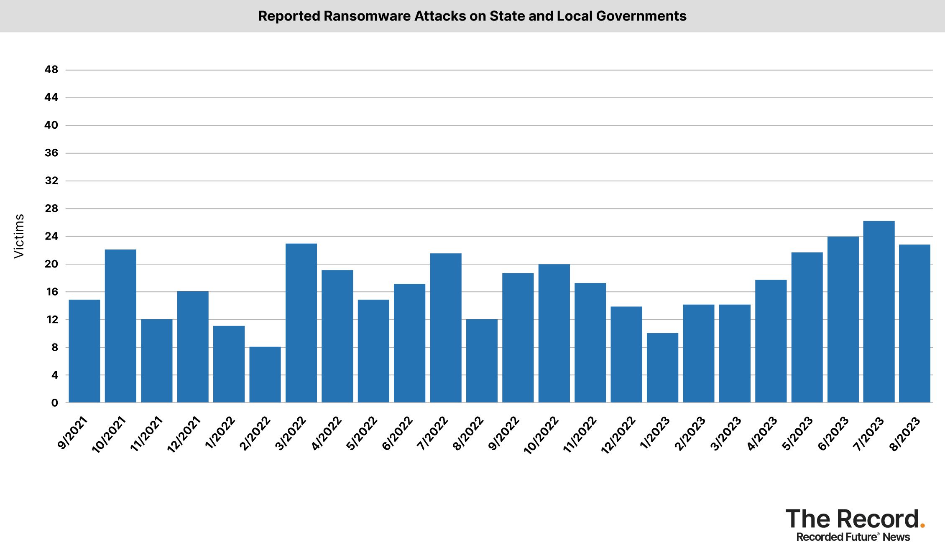The height and width of the screenshot is (560, 945).
Task: Click the 9/2022 x-axis label
Action: 504,433
